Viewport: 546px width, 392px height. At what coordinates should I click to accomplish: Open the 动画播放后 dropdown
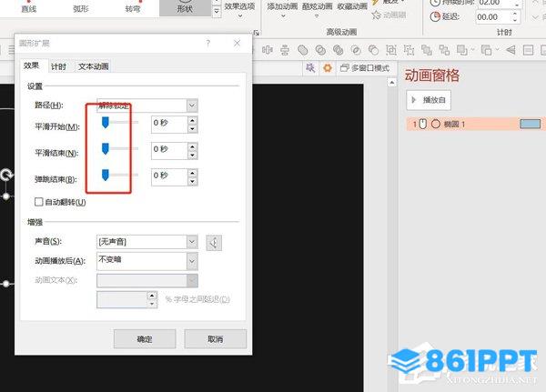pos(192,261)
